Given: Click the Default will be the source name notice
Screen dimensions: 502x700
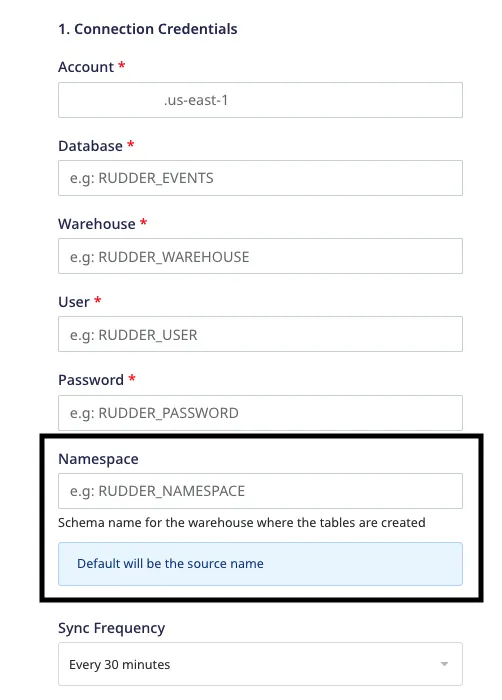Looking at the screenshot, I should click(x=260, y=564).
